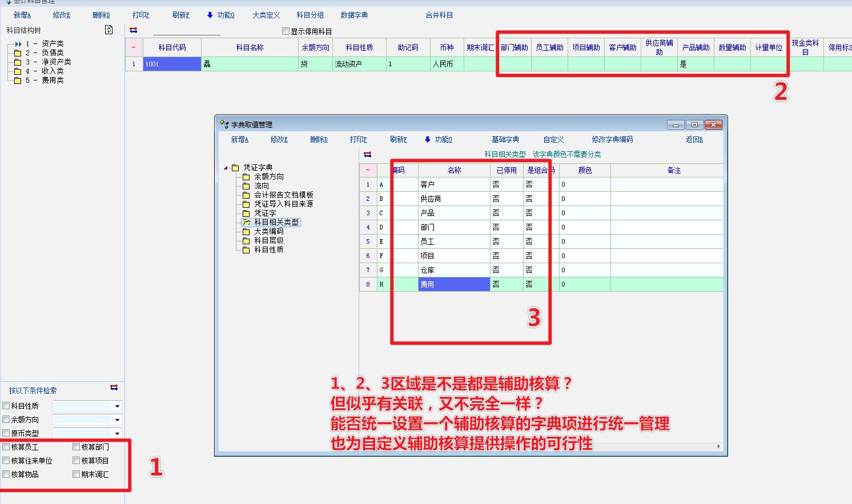
Task: Check the 期末调汇 filter checkbox
Action: [77, 474]
